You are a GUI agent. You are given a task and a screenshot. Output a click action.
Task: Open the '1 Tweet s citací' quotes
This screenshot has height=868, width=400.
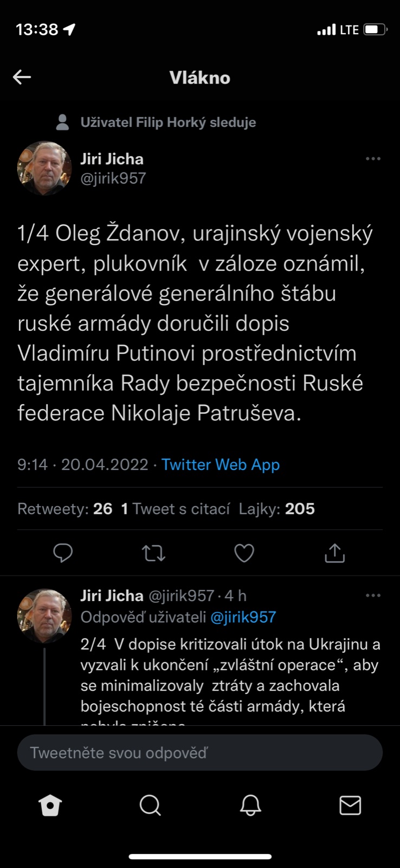click(x=175, y=509)
